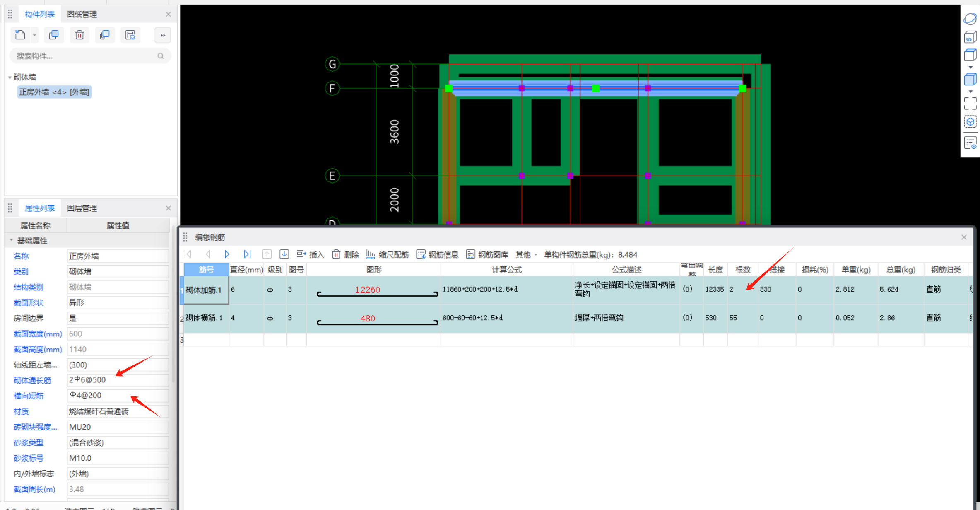Click the inter-layer copy icon
The width and height of the screenshot is (980, 510).
[105, 35]
